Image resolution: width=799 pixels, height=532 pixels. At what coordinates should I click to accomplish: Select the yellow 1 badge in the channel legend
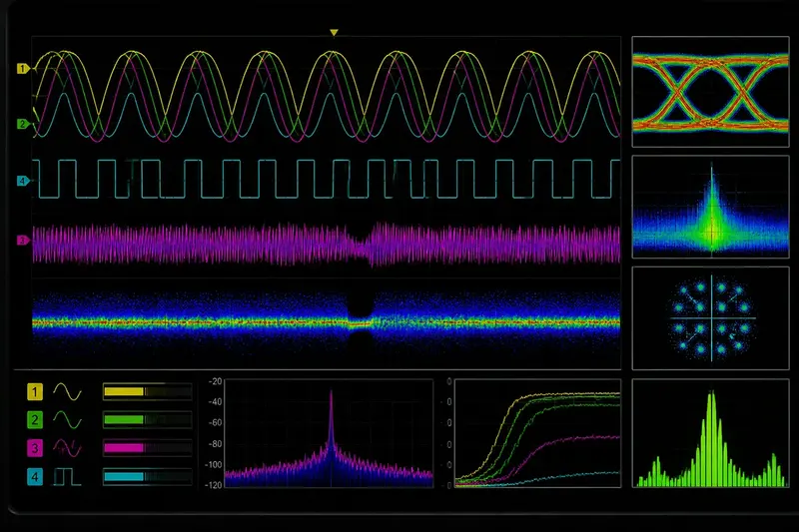(35, 392)
